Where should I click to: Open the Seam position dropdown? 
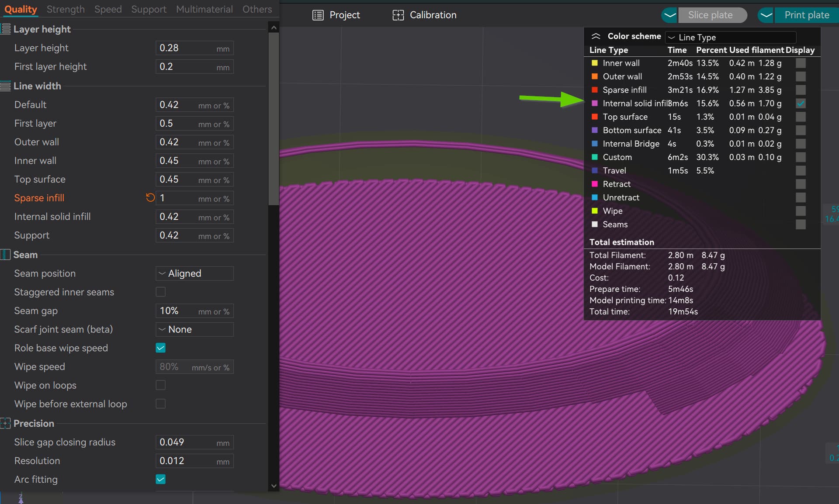pyautogui.click(x=194, y=273)
